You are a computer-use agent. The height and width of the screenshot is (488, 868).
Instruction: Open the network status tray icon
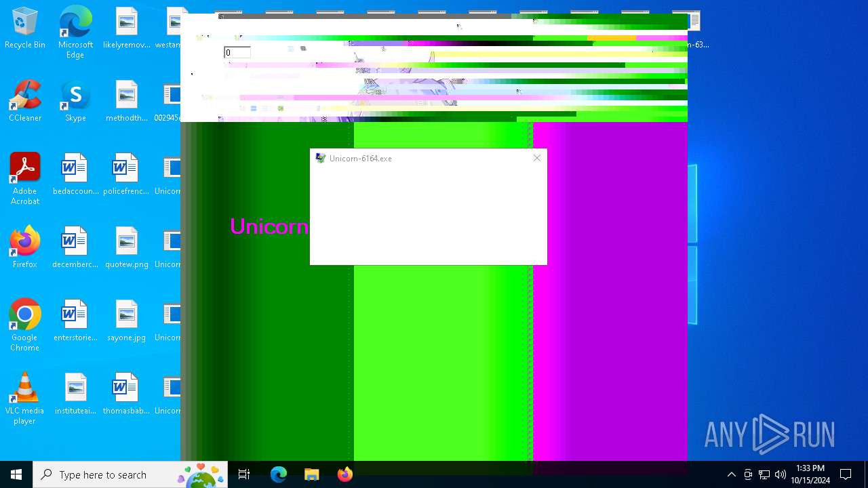click(x=764, y=474)
